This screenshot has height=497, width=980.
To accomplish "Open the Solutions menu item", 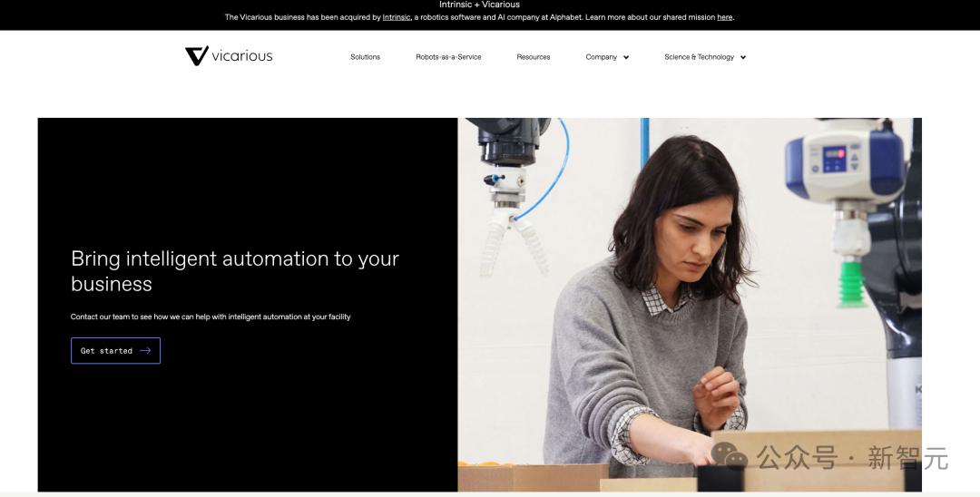I will 365,57.
